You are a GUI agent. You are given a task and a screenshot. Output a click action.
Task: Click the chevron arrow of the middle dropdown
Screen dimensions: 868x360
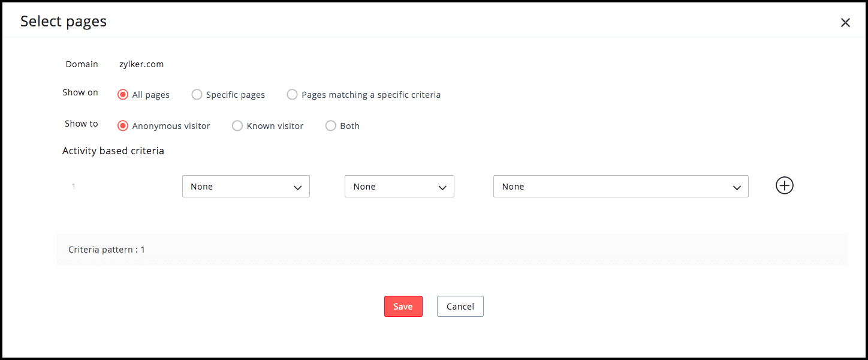pyautogui.click(x=442, y=188)
